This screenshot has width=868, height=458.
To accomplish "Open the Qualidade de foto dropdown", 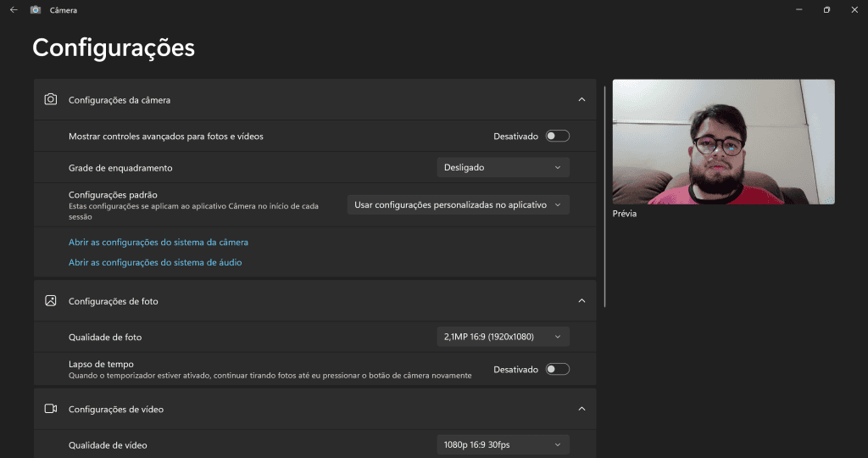I will (503, 337).
